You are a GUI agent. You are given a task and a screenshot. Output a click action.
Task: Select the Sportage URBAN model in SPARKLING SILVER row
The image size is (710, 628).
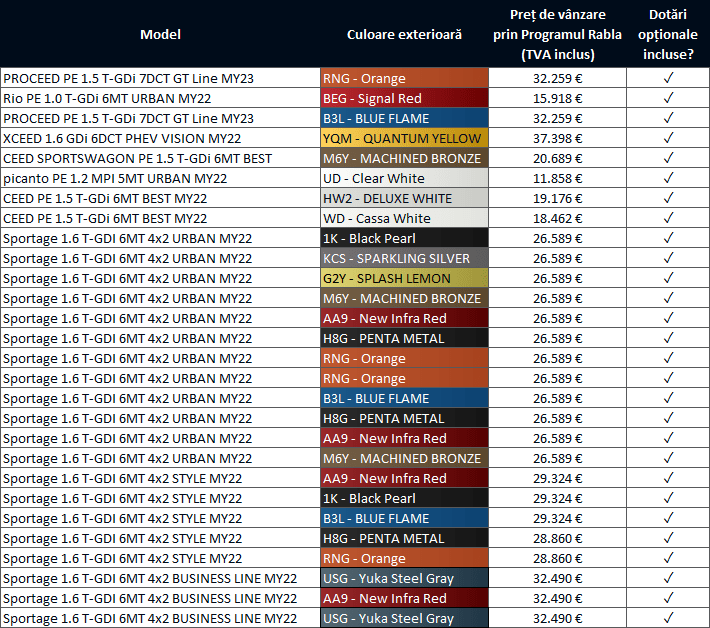coord(160,258)
